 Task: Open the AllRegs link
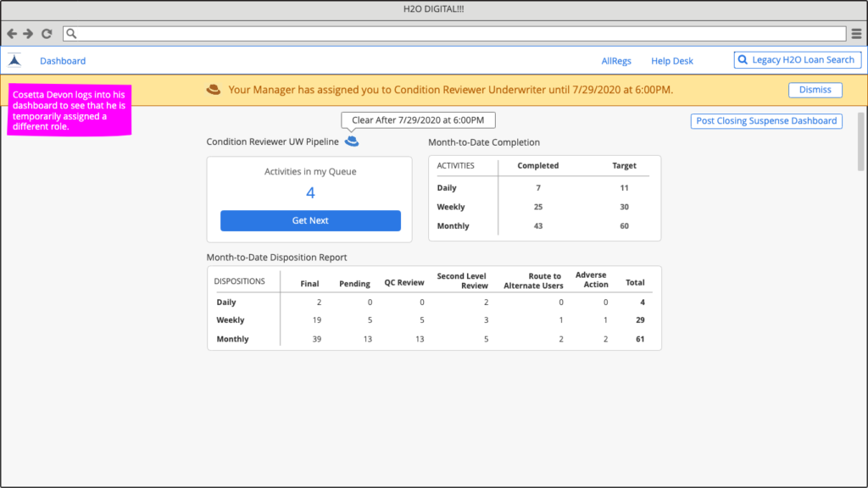[x=616, y=61]
